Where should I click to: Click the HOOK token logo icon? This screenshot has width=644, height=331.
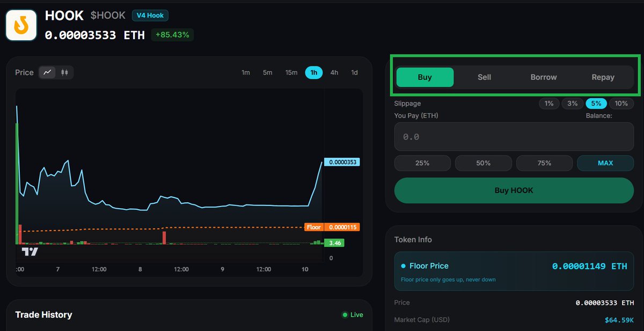pos(21,25)
